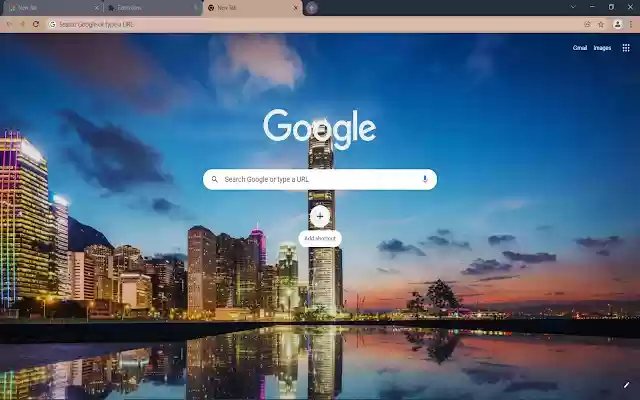This screenshot has height=400, width=640.
Task: Bookmark this tab with the star icon
Action: point(601,24)
